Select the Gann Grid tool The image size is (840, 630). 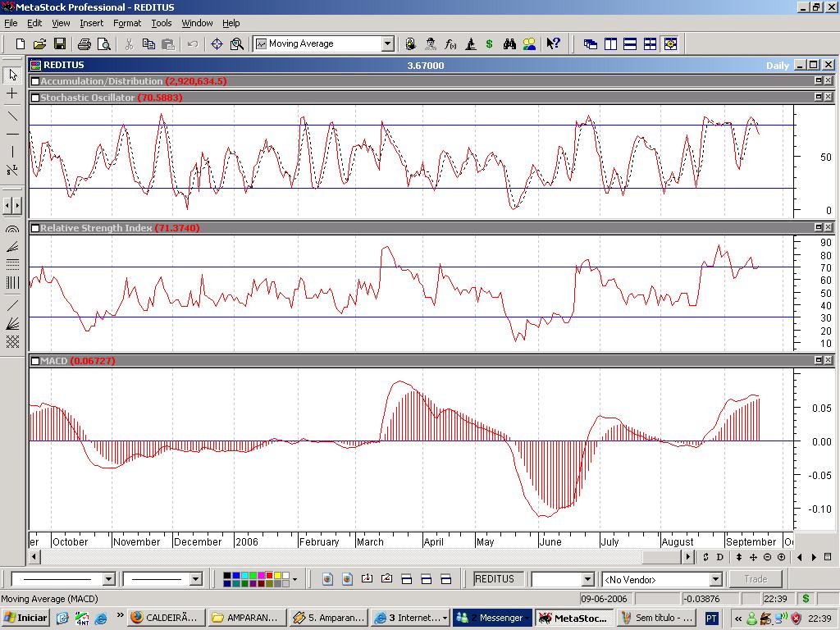[x=12, y=342]
